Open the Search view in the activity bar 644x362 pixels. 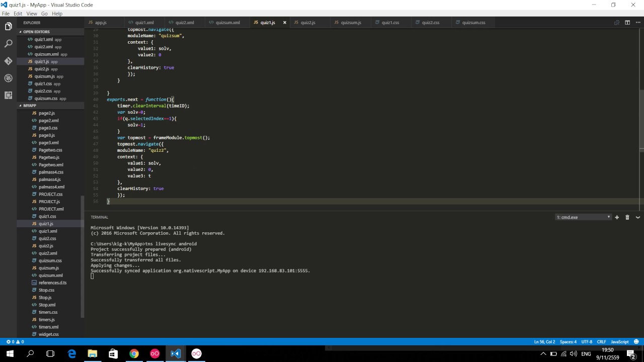click(x=8, y=44)
